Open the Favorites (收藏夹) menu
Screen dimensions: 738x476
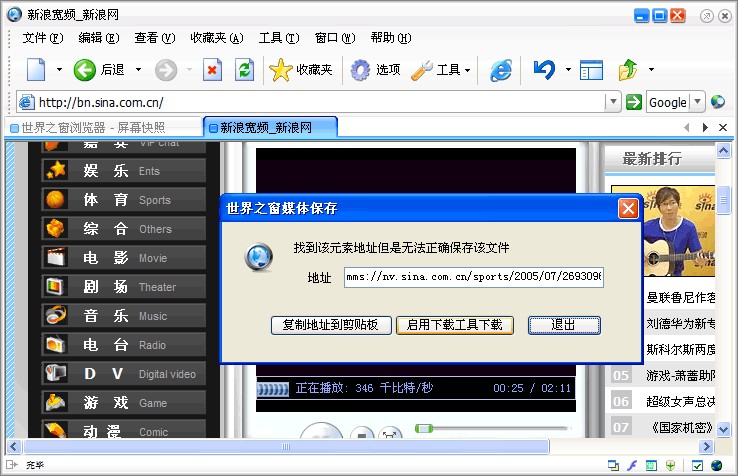(217, 38)
